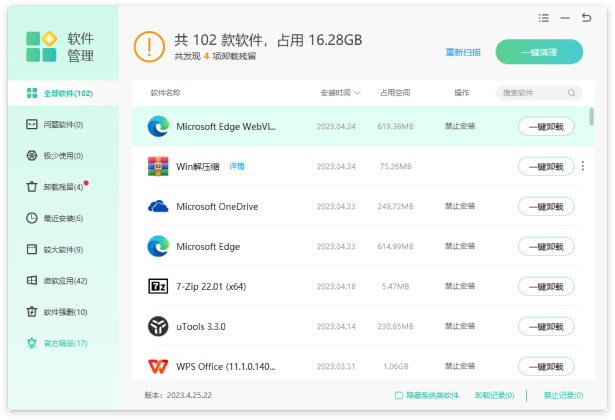This screenshot has width=615, height=420.
Task: Enable the 隐藏系统类软件 checkbox
Action: (399, 395)
